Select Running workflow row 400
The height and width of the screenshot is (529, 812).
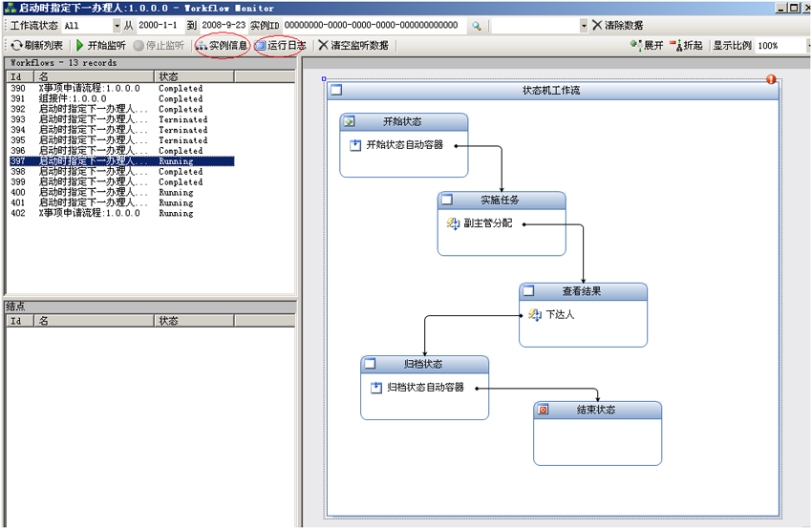[121, 192]
